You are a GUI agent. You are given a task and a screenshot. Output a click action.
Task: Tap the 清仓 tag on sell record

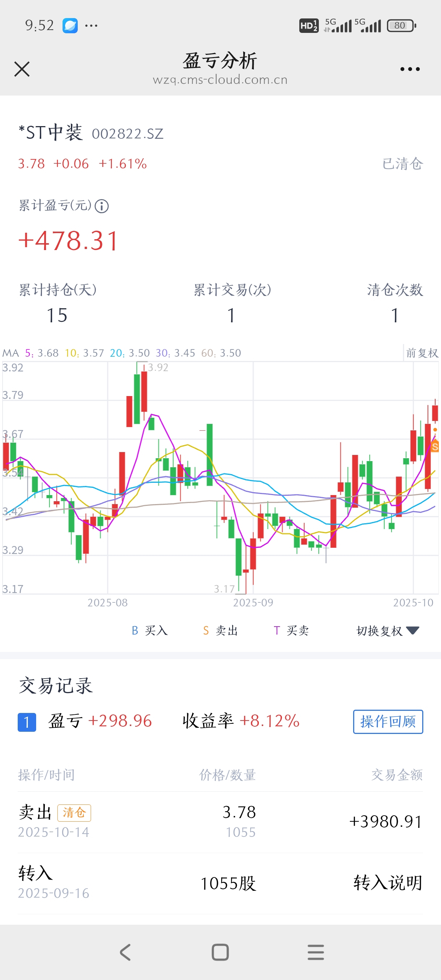[x=74, y=813]
